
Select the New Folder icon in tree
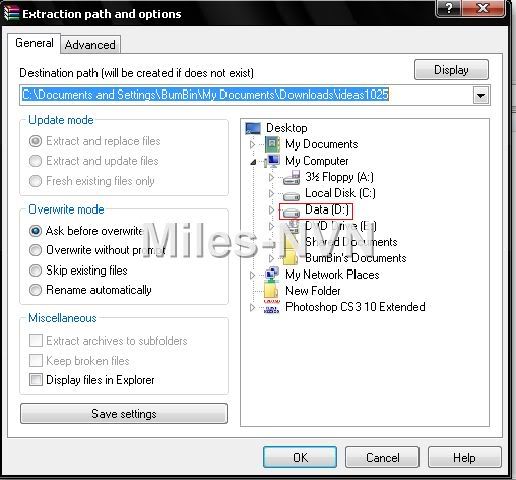[x=271, y=291]
